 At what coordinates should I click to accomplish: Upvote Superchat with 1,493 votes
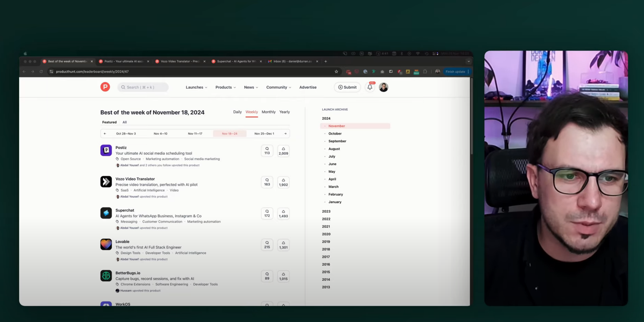pos(283,213)
